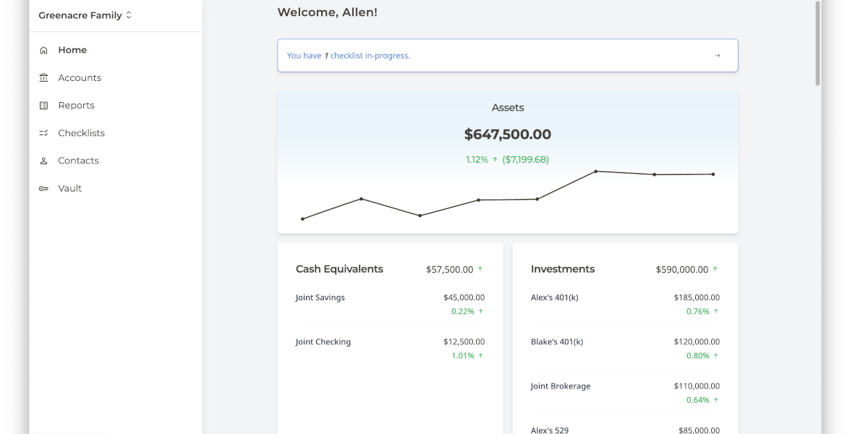Open Blake's 401(k) account details
Screen dimensions: 868x434
pyautogui.click(x=625, y=348)
